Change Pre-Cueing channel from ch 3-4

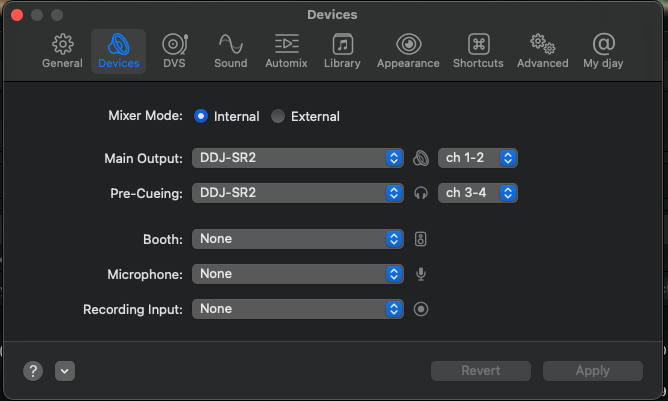[478, 193]
